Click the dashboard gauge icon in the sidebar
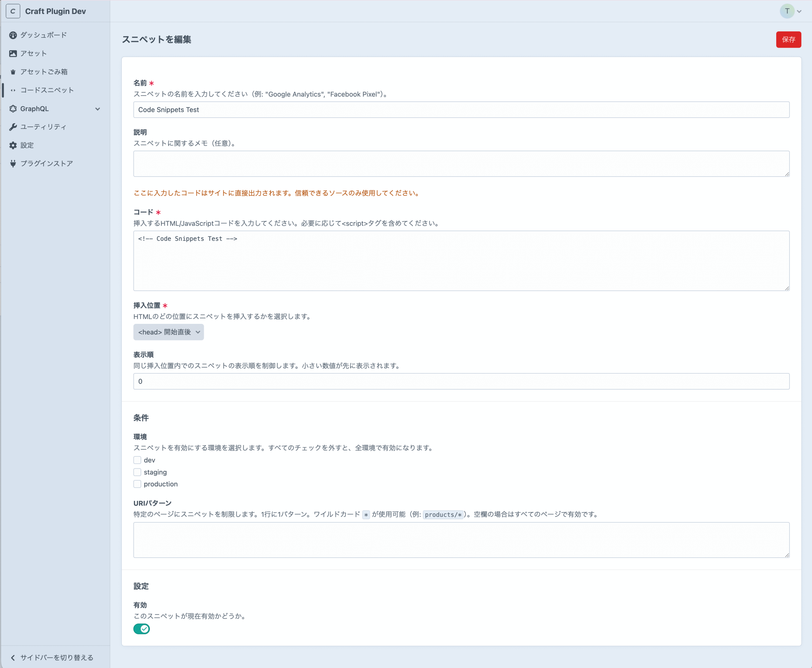 [13, 35]
